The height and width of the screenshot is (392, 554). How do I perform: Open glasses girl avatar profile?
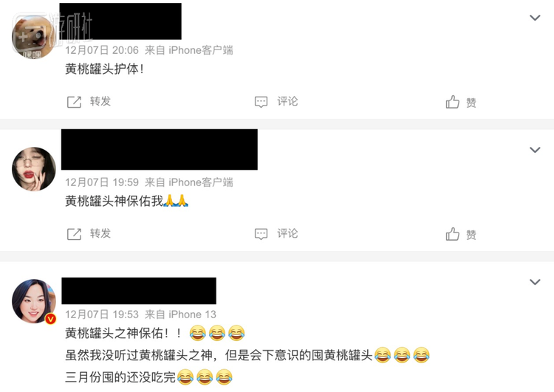click(34, 169)
